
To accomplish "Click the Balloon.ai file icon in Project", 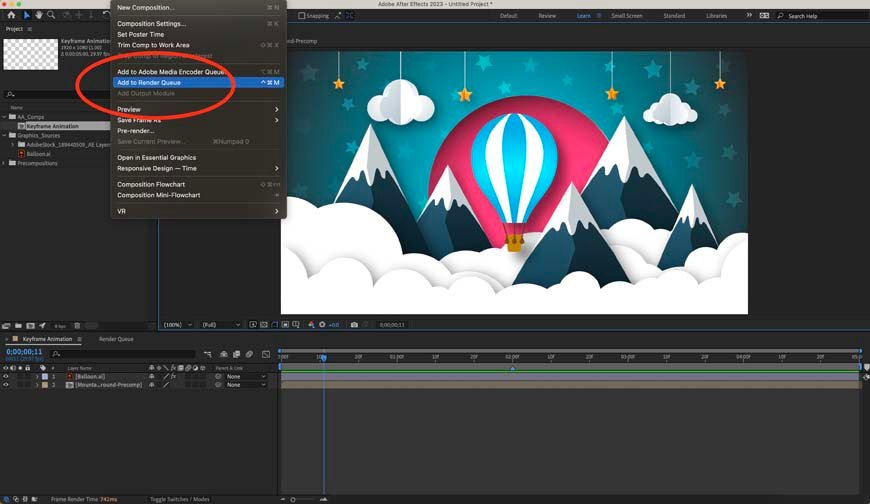I will [x=22, y=154].
